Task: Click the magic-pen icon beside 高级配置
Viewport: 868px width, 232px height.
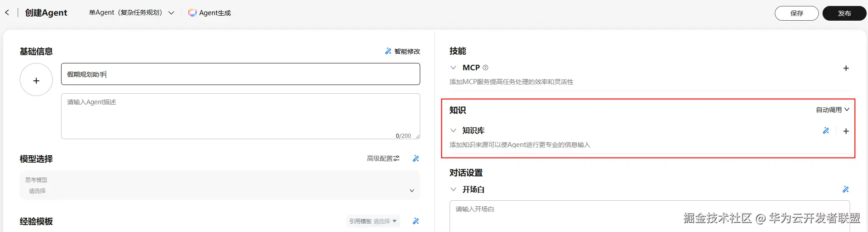Action: point(416,158)
